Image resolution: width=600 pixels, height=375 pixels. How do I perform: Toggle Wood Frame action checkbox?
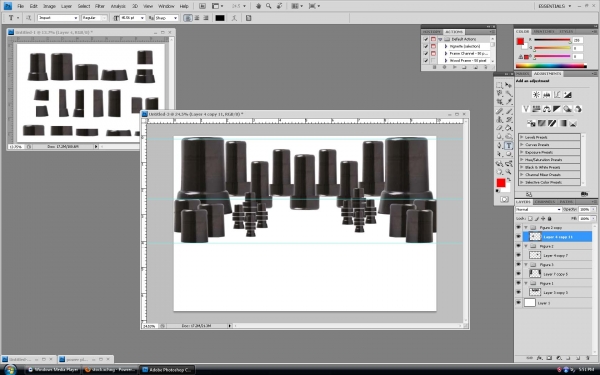coord(426,60)
